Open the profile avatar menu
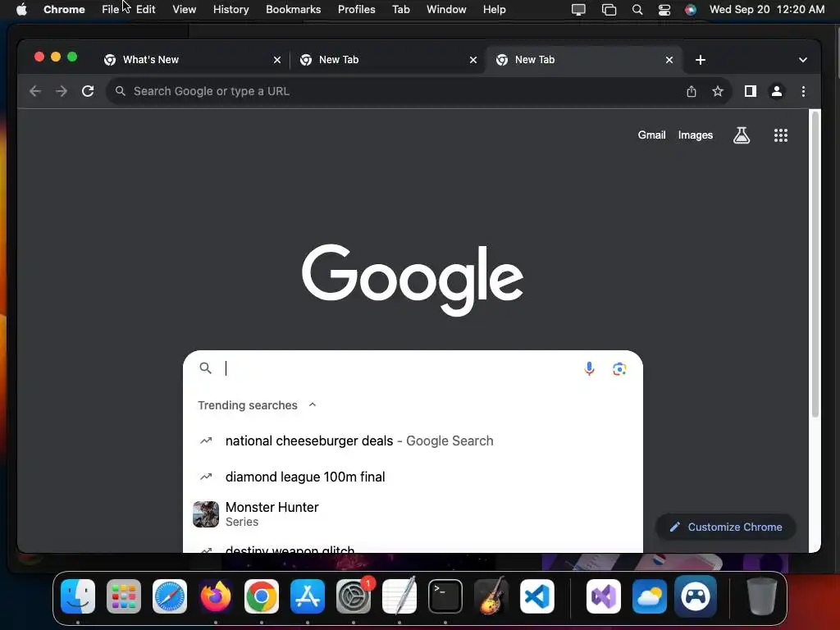The image size is (840, 630). tap(776, 91)
